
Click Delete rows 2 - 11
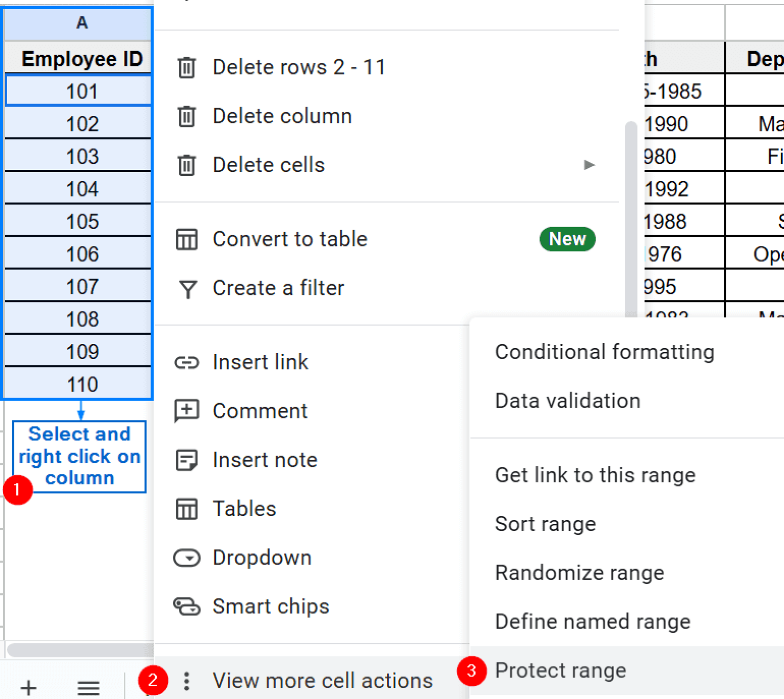point(298,67)
